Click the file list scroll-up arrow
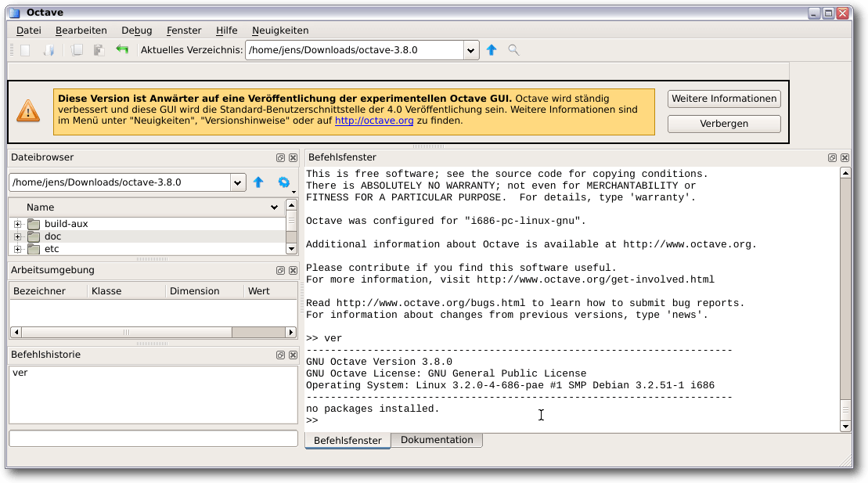868x483 pixels. 291,206
